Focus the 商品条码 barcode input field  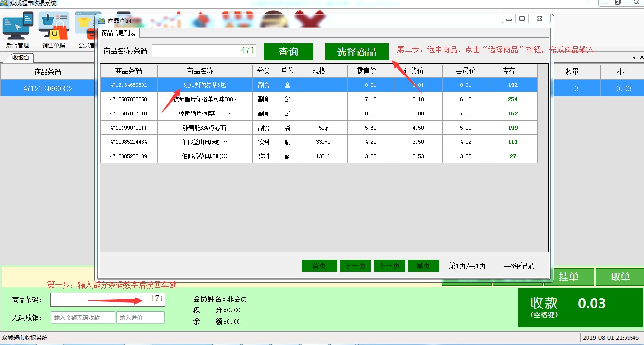(108, 299)
